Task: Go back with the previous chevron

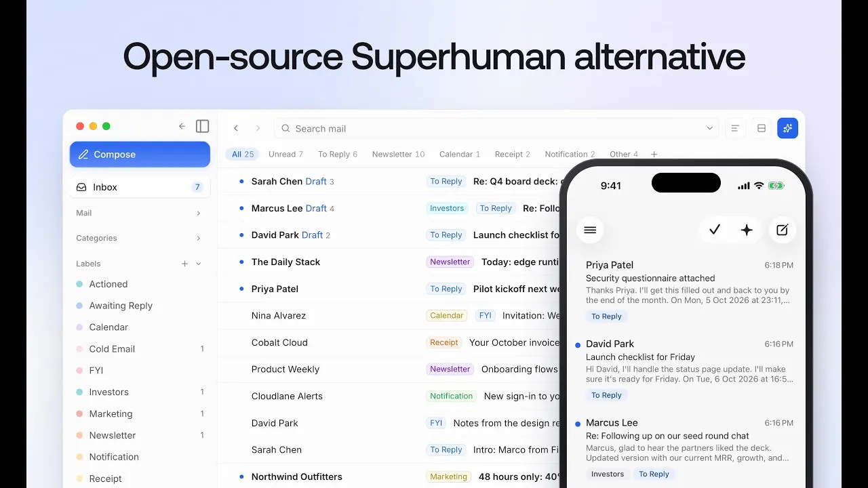Action: [x=236, y=128]
